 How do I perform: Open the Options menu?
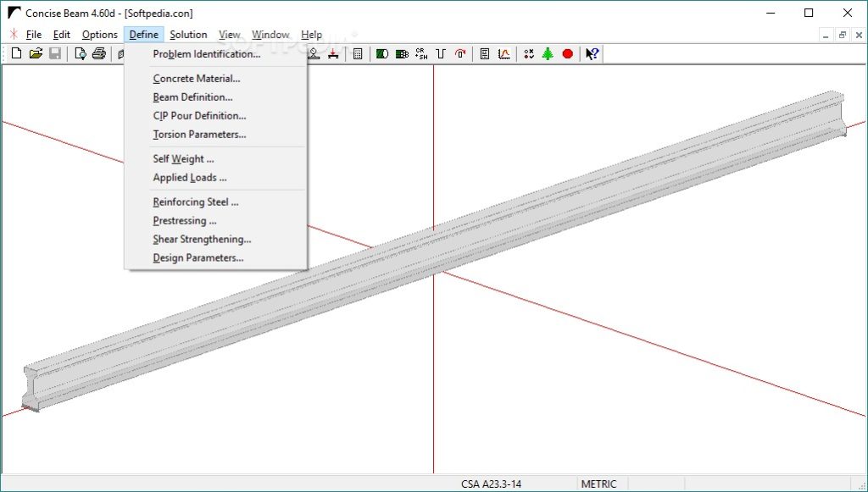pos(99,35)
